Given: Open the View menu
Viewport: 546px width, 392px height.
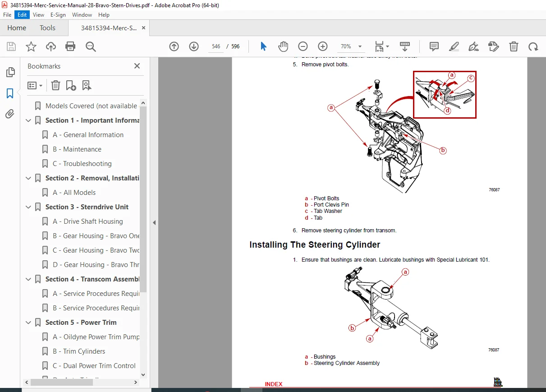Looking at the screenshot, I should [x=38, y=15].
